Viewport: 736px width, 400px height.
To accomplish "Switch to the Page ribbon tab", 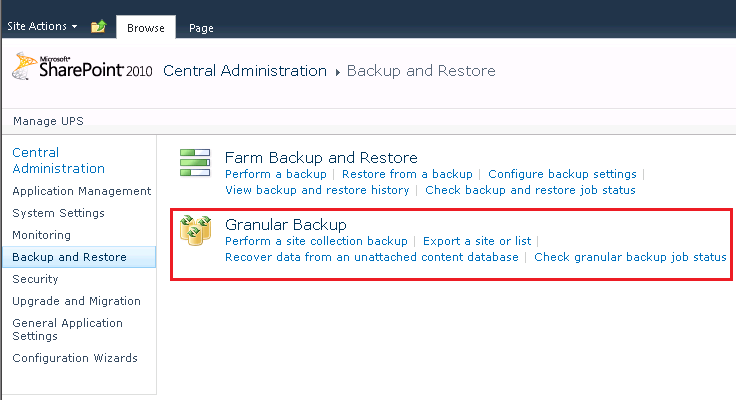I will pyautogui.click(x=201, y=28).
